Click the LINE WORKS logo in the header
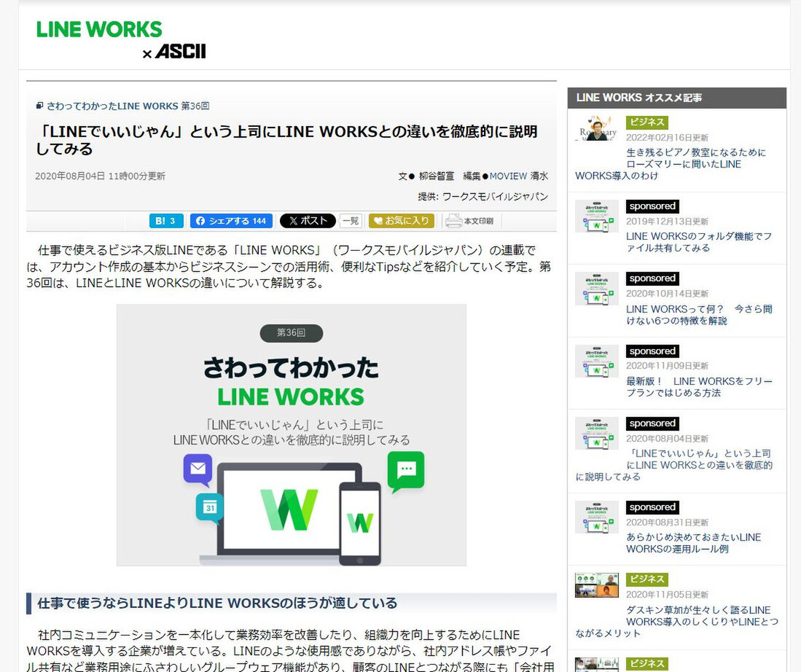The height and width of the screenshot is (672, 801). click(99, 30)
